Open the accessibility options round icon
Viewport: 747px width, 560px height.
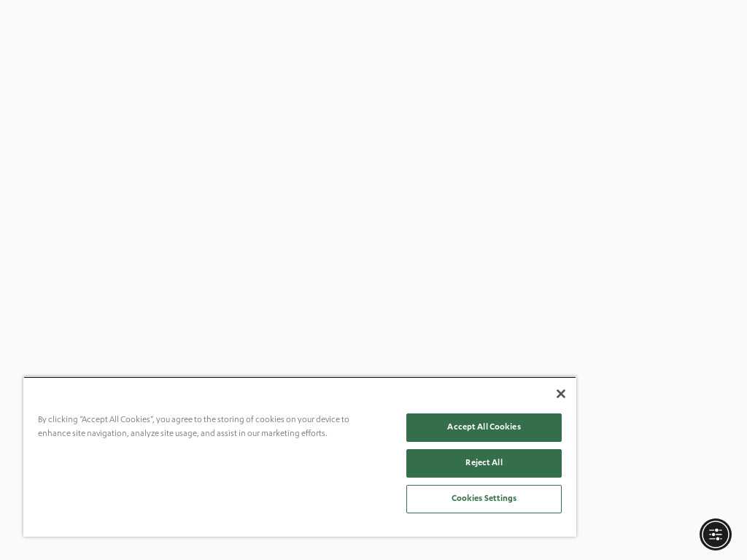715,534
